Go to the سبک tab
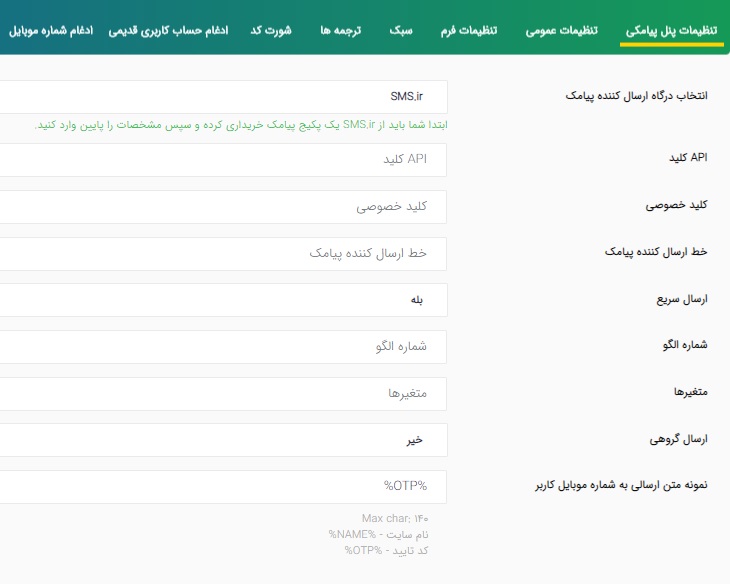This screenshot has height=584, width=730. 401,31
